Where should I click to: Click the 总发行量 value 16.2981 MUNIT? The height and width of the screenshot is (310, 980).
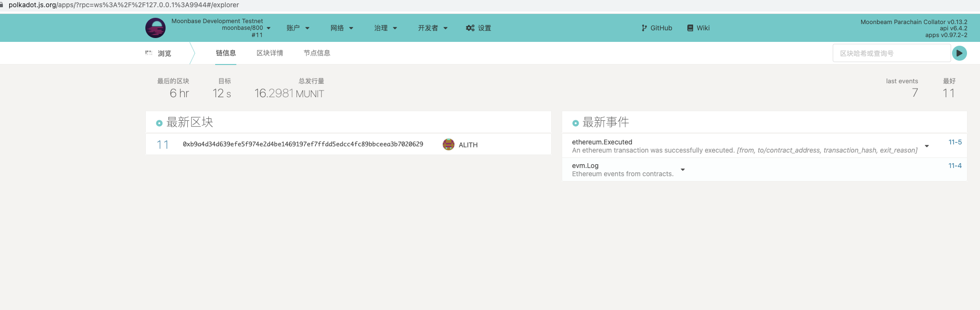point(289,93)
